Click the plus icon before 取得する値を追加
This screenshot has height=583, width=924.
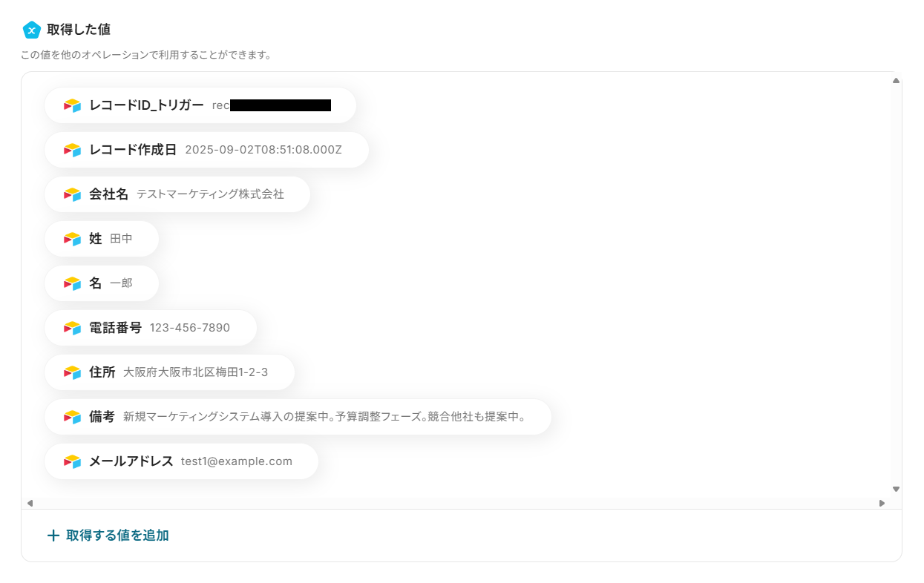coord(53,536)
